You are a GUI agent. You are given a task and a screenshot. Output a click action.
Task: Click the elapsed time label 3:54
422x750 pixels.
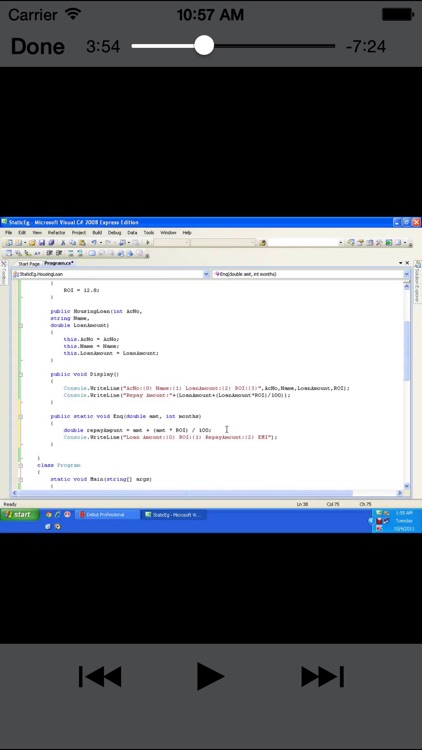[103, 46]
